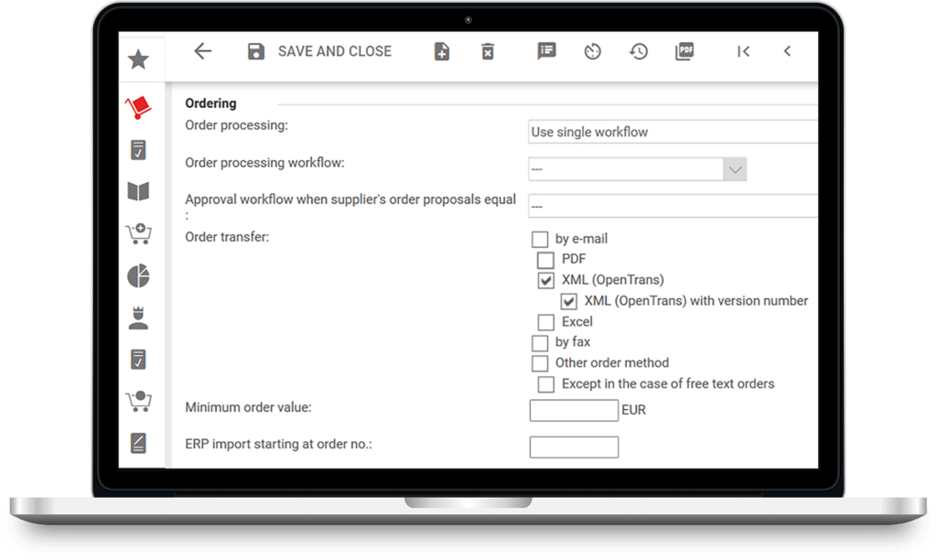Open the Approval workflow dropdown field
937x560 pixels.
pyautogui.click(x=673, y=206)
